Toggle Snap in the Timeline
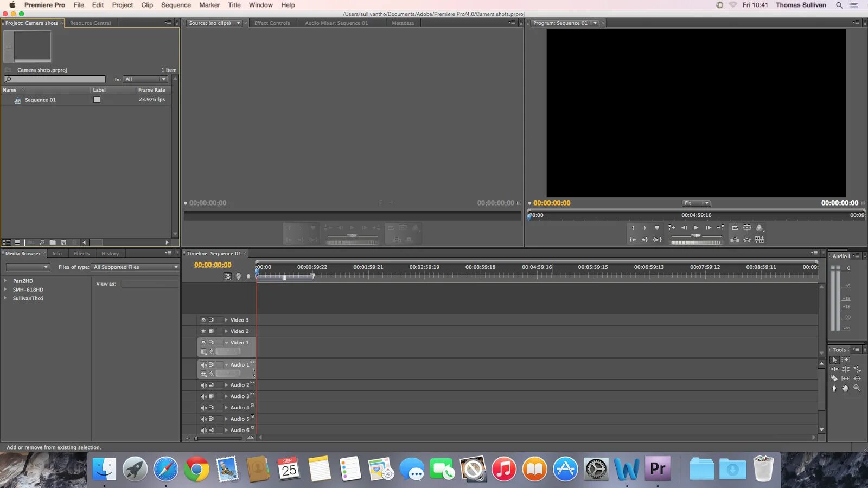The width and height of the screenshot is (868, 488). pyautogui.click(x=227, y=277)
